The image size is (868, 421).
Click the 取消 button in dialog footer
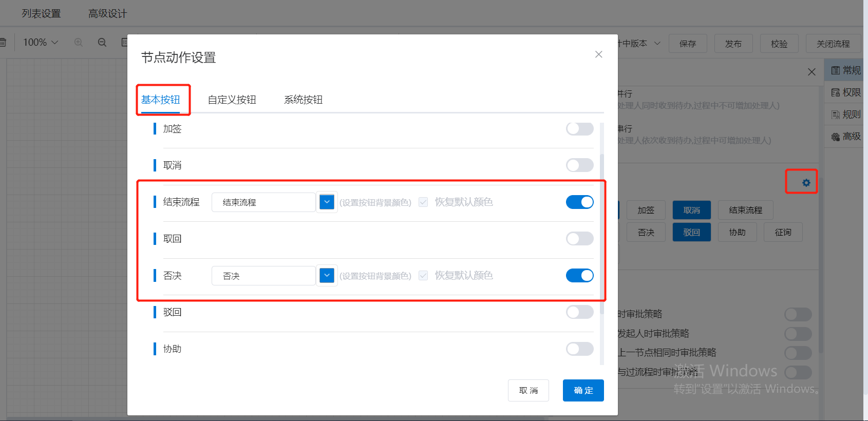click(x=529, y=391)
